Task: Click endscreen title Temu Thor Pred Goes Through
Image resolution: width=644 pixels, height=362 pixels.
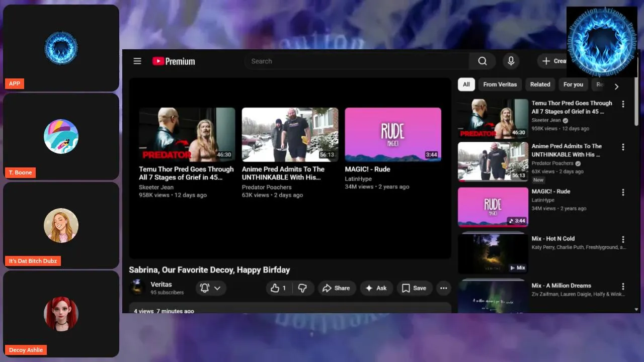Action: pyautogui.click(x=186, y=173)
